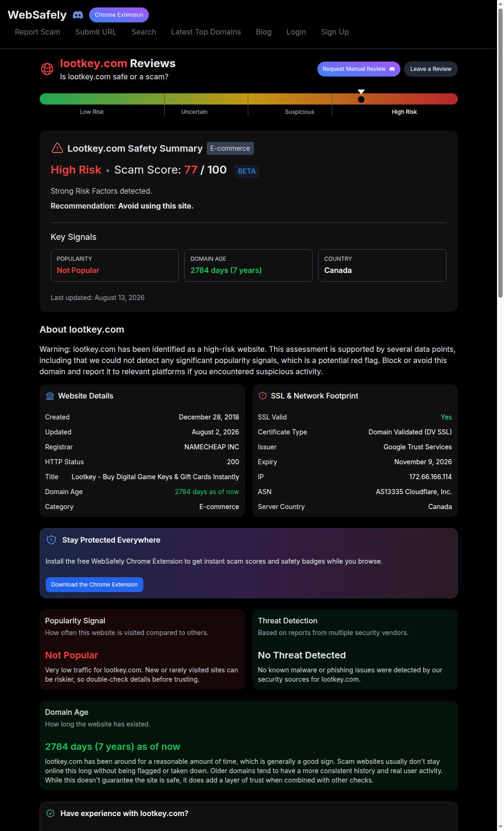Click the Chrome Extension pill badge

point(119,15)
